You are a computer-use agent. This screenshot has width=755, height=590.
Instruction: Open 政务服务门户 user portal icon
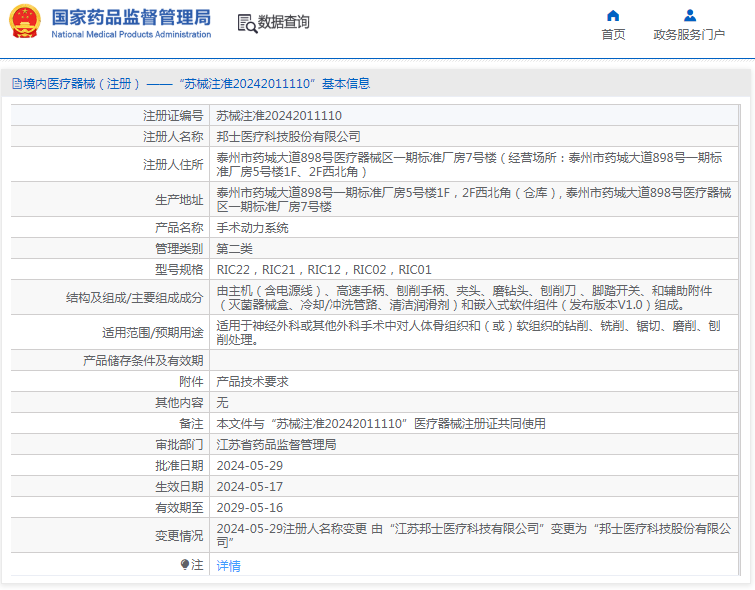tap(690, 16)
